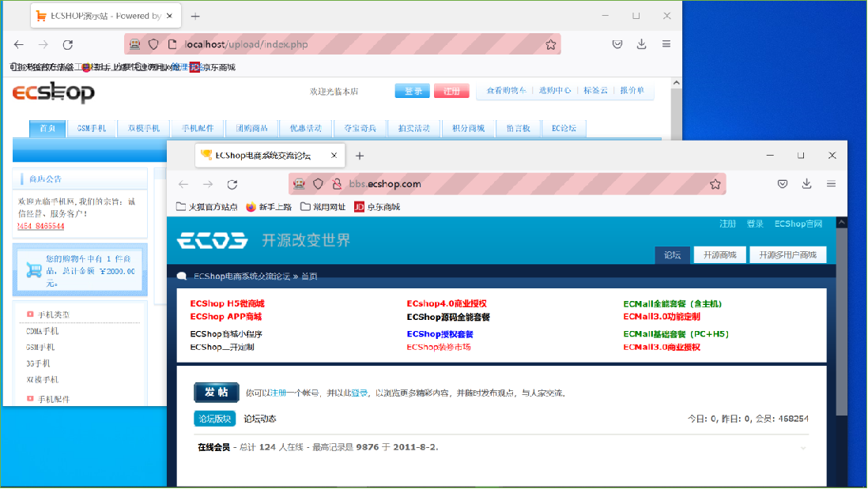Open 3G手机 category in the store sidebar
The image size is (868, 489).
38,363
